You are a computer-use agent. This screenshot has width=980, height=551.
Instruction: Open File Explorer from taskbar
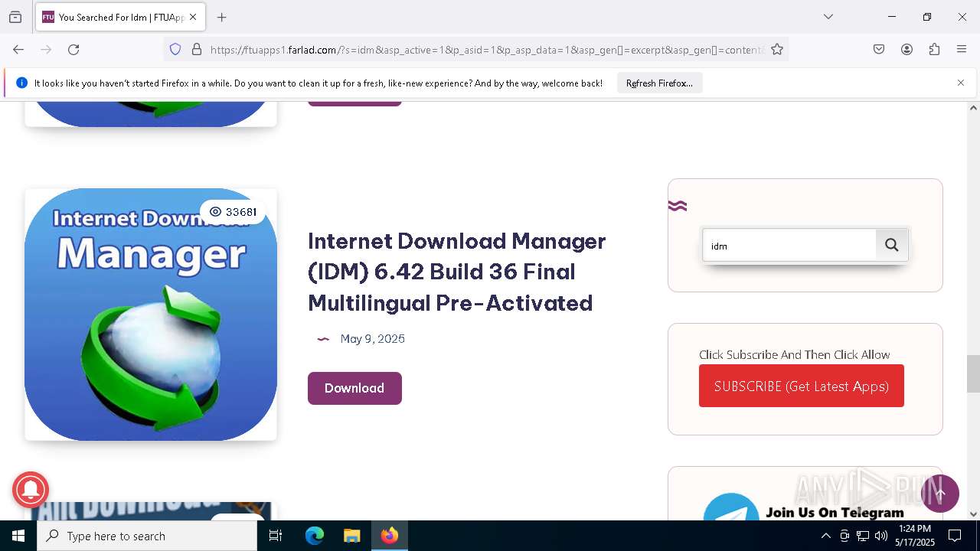coord(351,536)
